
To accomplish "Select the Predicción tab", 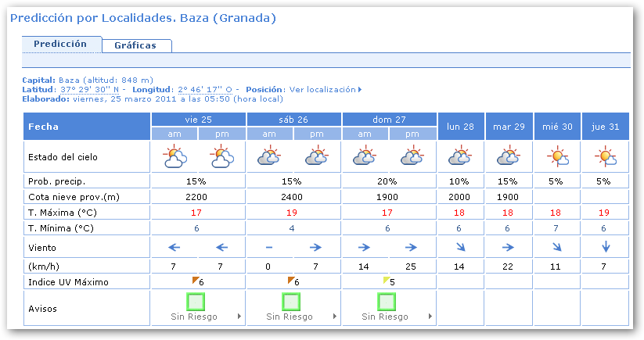I will (60, 45).
